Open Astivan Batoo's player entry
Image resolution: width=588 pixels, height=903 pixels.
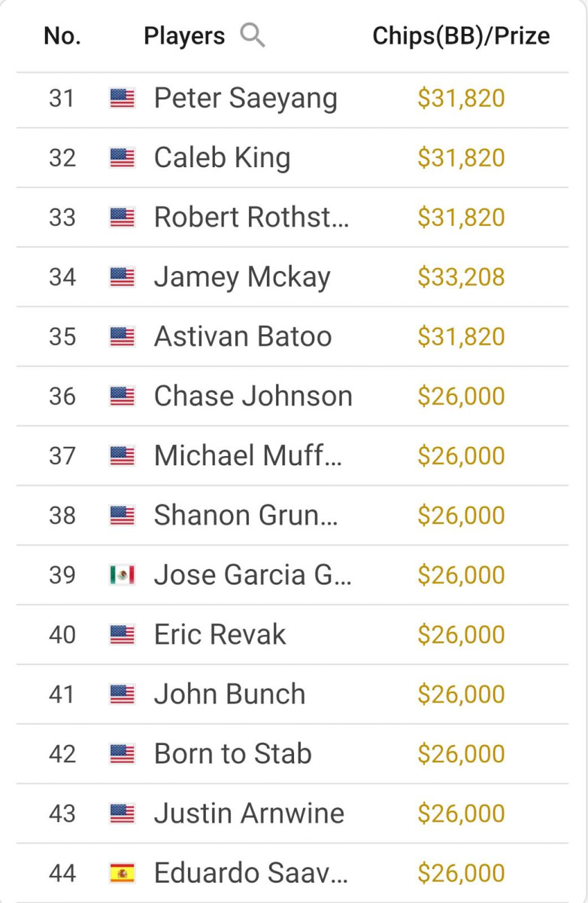pos(243,336)
